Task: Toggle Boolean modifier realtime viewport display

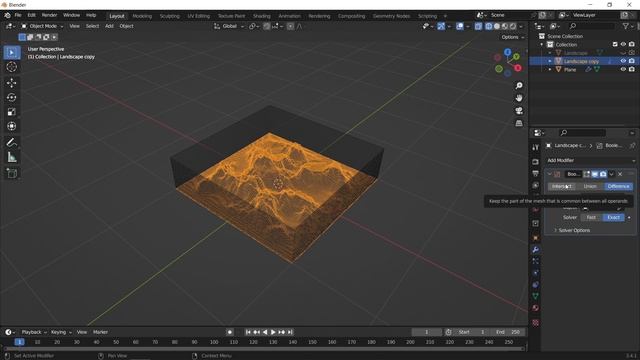Action: pos(595,174)
